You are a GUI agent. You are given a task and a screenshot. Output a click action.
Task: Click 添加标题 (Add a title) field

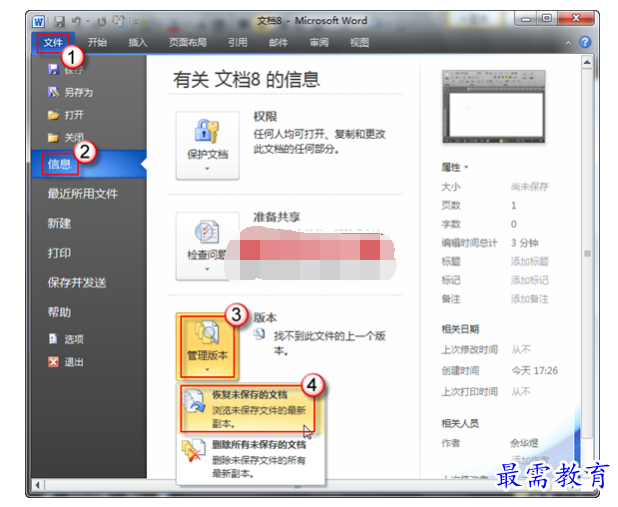529,261
